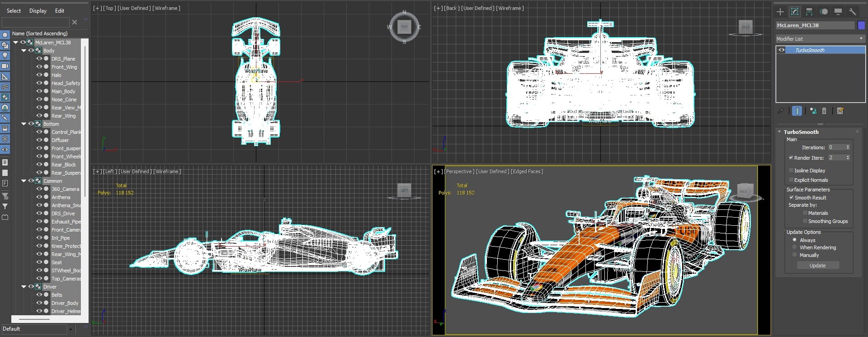Open the Perspective viewport Edged Faces menu
The height and width of the screenshot is (337, 868).
point(527,171)
